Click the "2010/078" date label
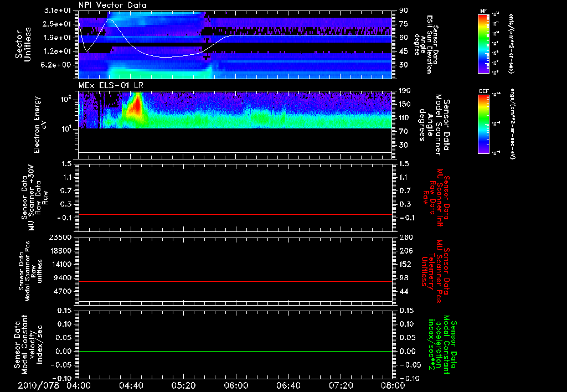This screenshot has height=392, width=567. pos(38,385)
